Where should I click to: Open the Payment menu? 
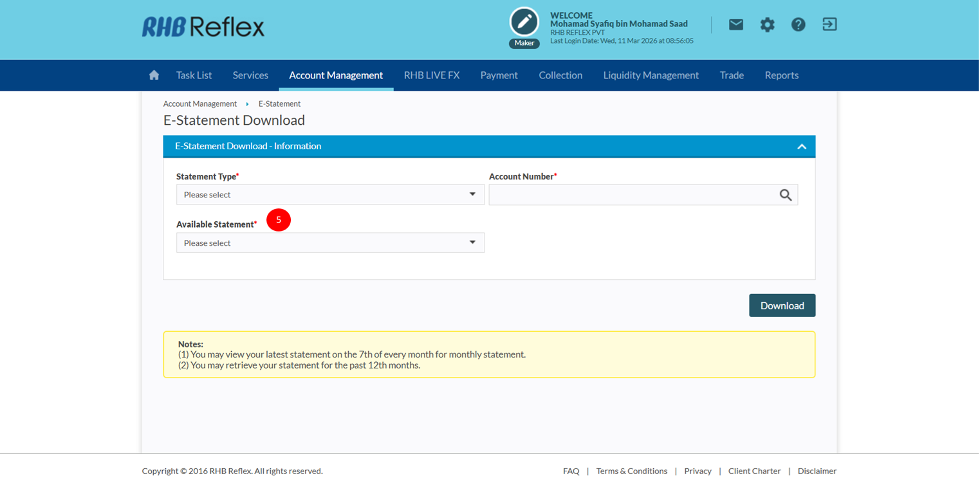coord(499,75)
